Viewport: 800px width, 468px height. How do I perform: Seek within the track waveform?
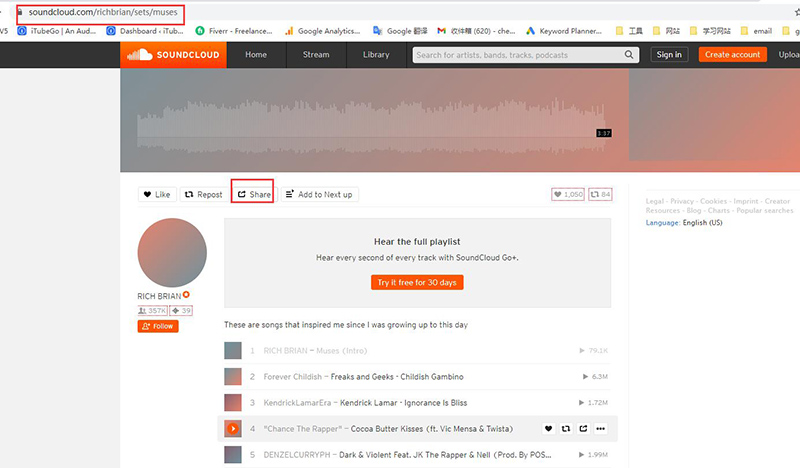point(371,127)
